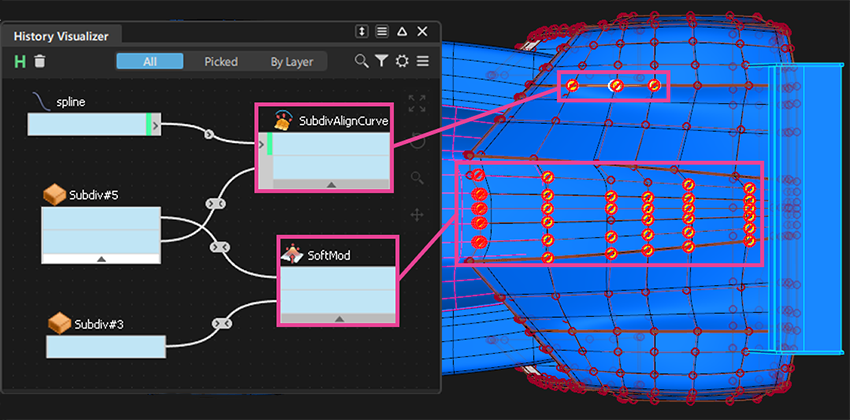The image size is (850, 420).
Task: Click the pan move-arrows icon in graph
Action: point(417,216)
